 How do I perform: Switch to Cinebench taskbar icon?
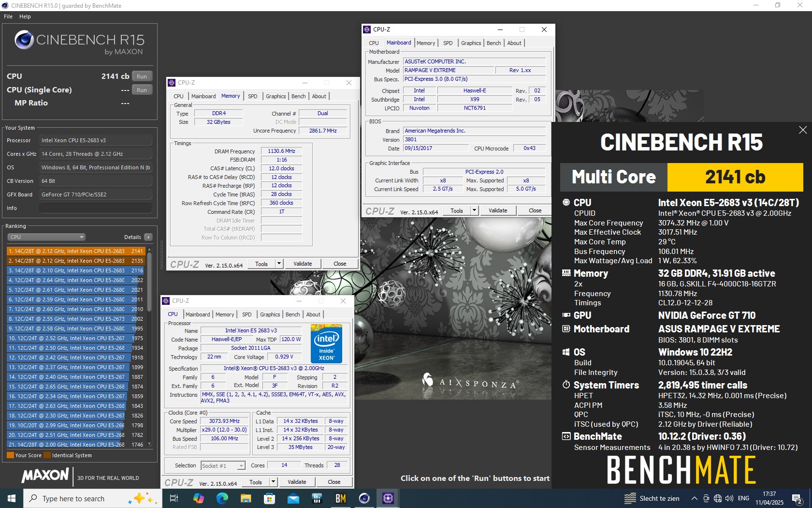click(364, 498)
